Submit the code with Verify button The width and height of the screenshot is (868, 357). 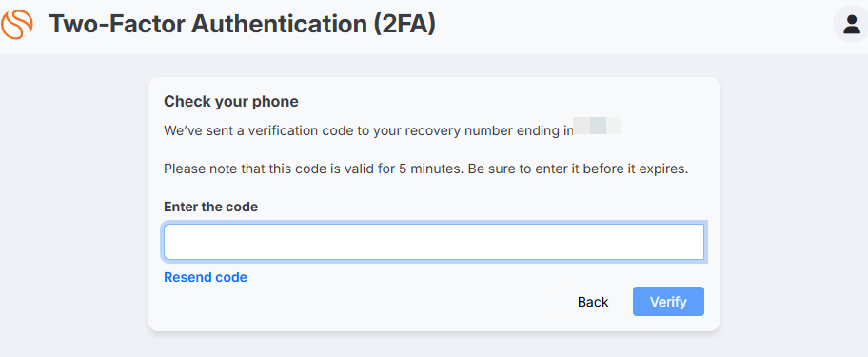click(x=668, y=302)
